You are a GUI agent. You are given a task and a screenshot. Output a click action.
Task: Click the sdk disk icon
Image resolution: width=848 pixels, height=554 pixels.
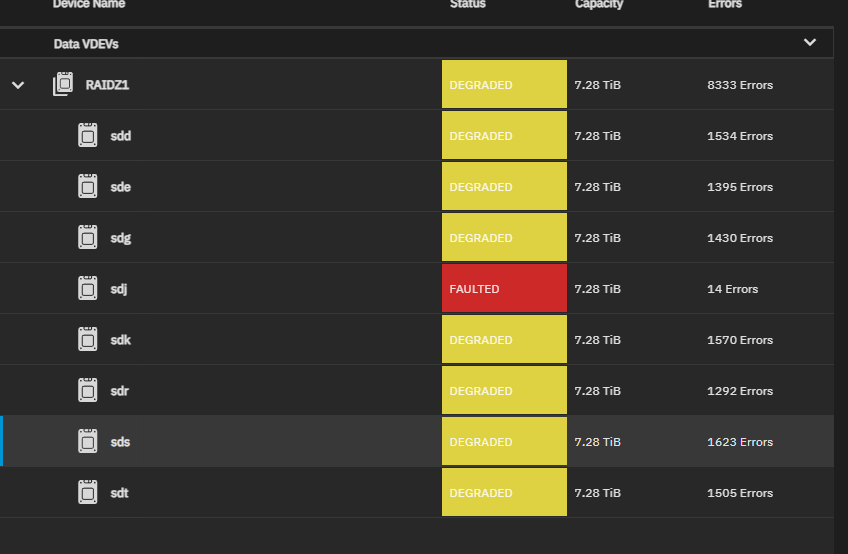click(88, 340)
